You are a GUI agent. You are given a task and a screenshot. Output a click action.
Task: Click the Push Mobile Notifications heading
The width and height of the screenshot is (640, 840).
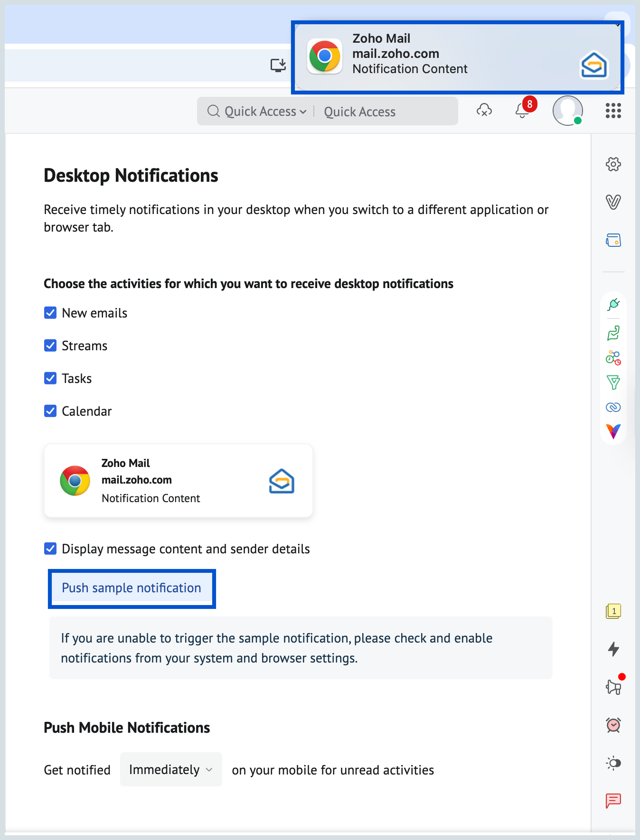click(x=127, y=728)
